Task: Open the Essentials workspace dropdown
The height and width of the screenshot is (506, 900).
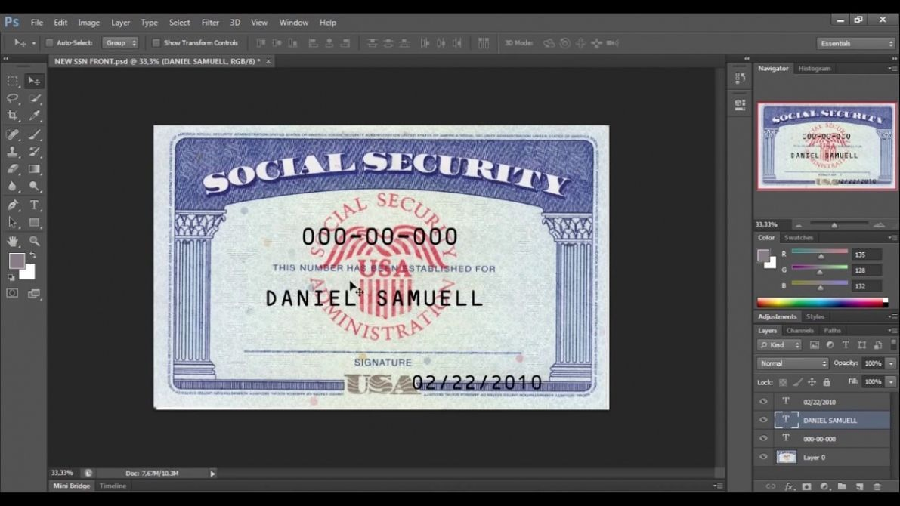Action: pos(855,44)
